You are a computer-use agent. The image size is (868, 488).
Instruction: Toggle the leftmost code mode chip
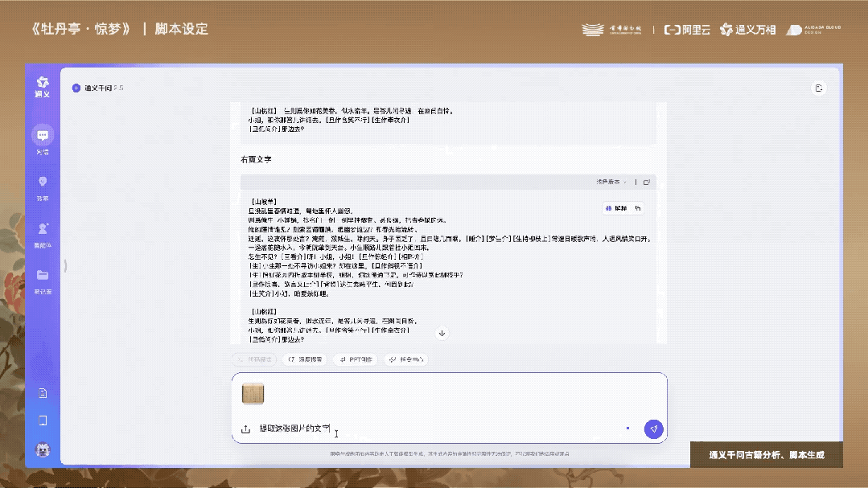pos(253,359)
